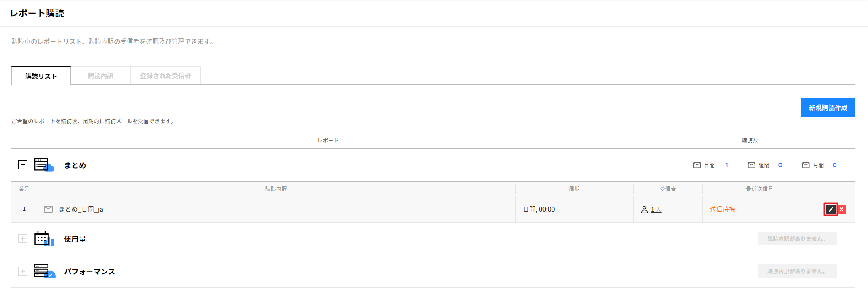
Task: Click the 日間 envelope icon in まとめ row
Action: (x=697, y=165)
